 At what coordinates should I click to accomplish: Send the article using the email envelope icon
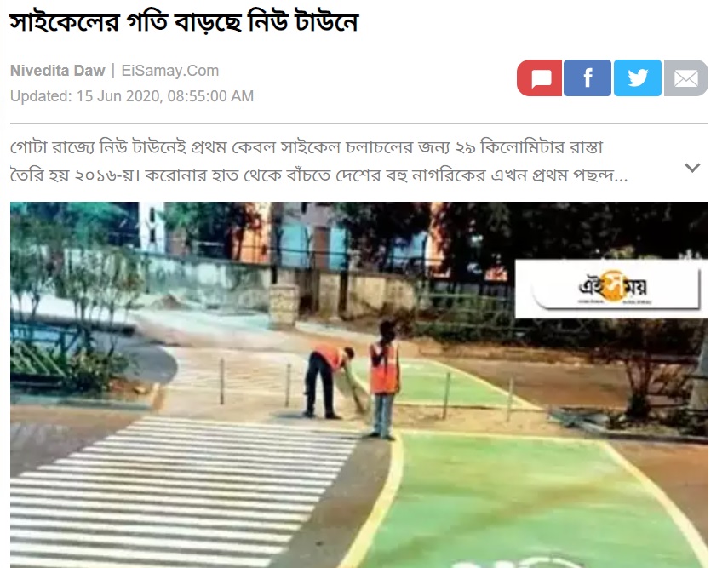685,78
